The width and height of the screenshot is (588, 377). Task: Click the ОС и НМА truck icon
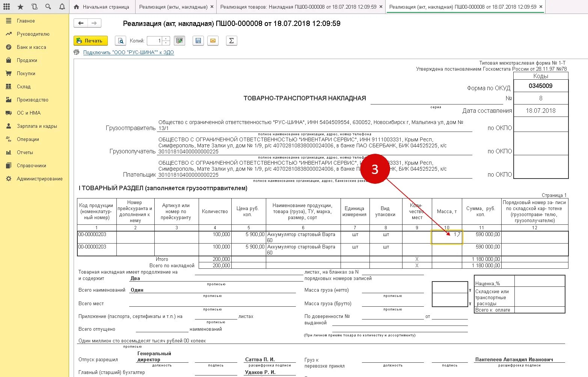(x=9, y=113)
